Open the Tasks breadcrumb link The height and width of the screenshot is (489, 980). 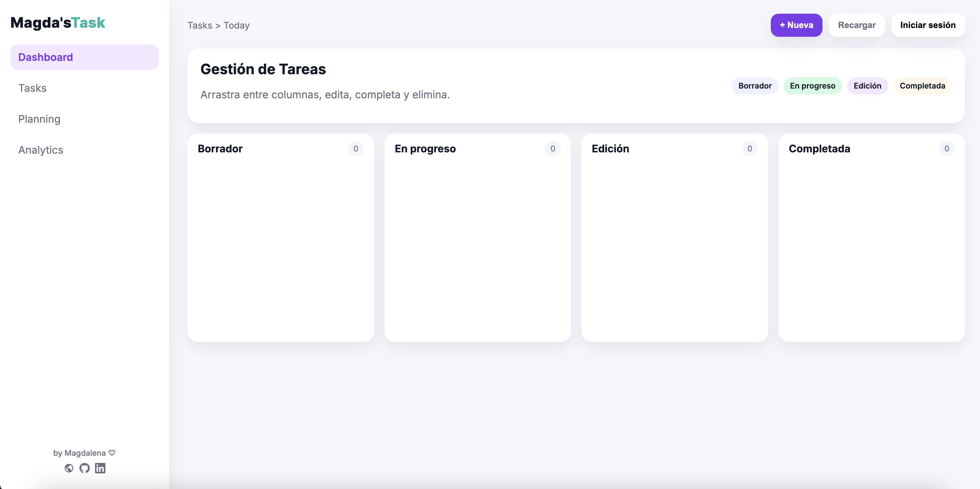click(x=200, y=25)
